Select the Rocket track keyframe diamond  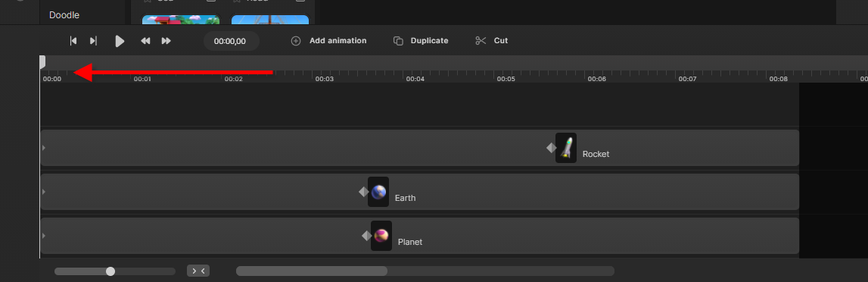[552, 147]
